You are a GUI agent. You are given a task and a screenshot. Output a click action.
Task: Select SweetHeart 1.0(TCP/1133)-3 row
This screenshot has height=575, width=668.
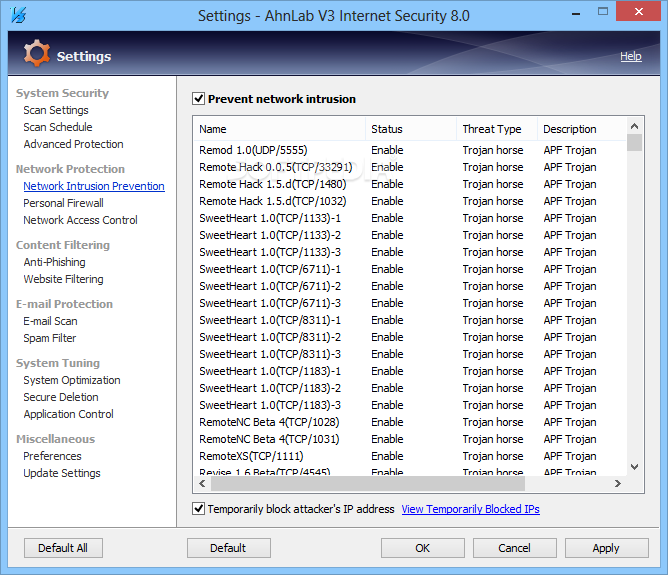point(410,253)
